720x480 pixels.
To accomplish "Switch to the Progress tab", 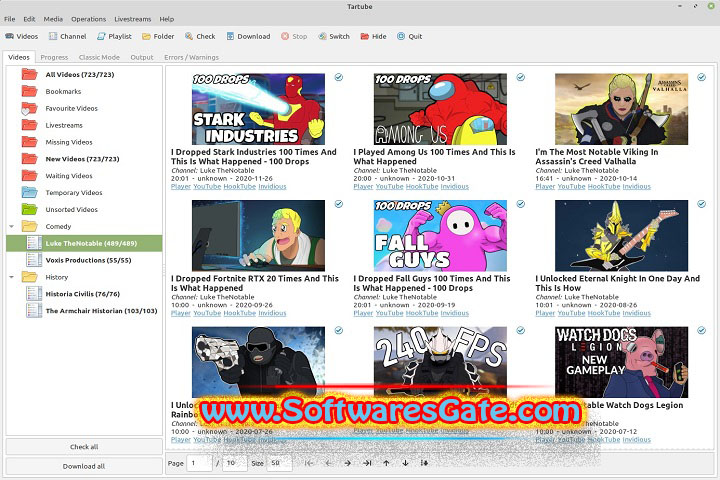I will tap(54, 57).
